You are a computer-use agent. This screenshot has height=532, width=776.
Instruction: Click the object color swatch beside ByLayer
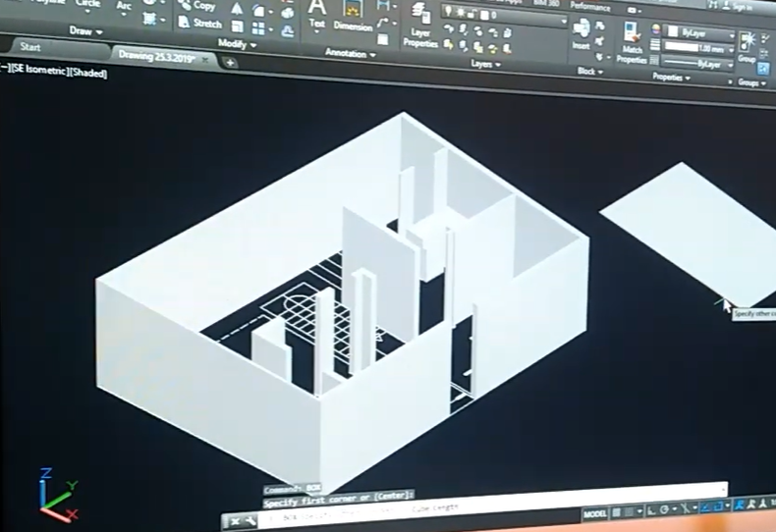pyautogui.click(x=673, y=31)
